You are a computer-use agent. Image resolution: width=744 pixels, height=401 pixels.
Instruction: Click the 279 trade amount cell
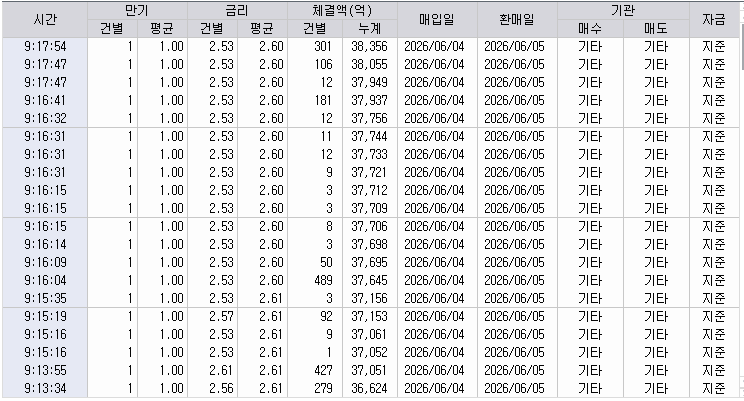[315, 388]
